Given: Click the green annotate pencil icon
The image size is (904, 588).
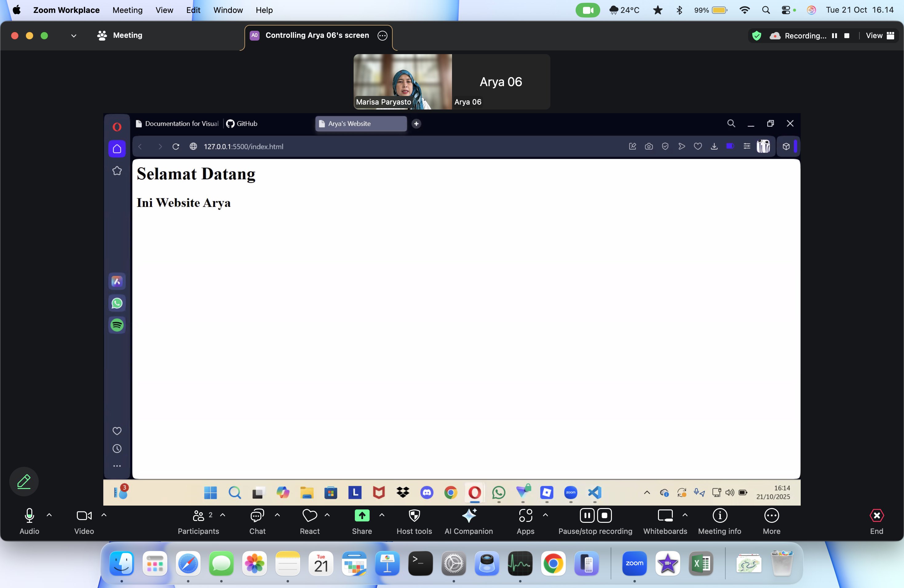Looking at the screenshot, I should pyautogui.click(x=24, y=481).
